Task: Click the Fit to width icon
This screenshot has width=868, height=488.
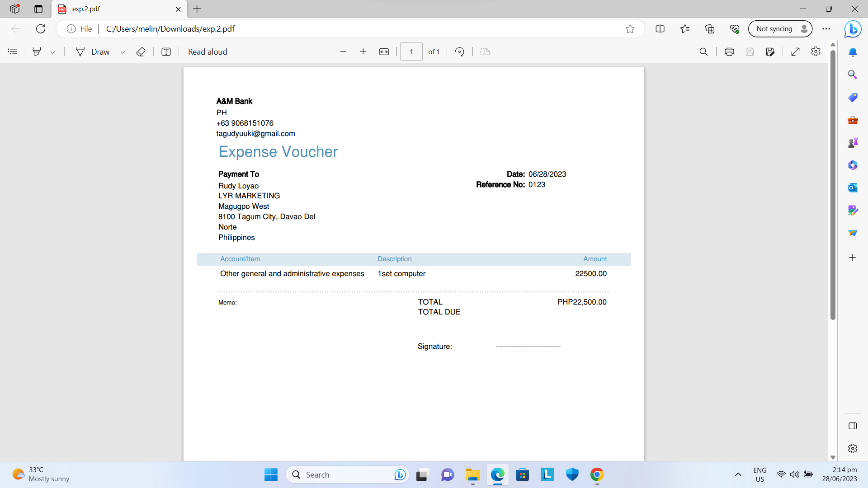Action: click(384, 52)
